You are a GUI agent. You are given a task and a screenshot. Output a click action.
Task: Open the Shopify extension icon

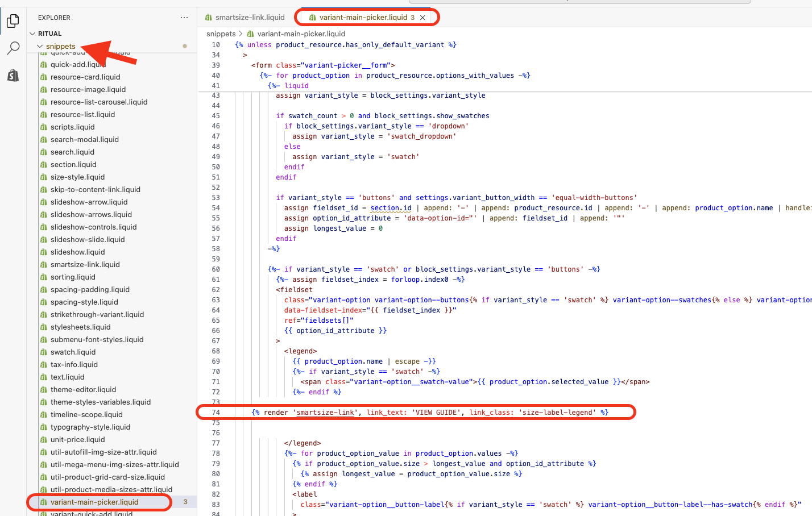[x=13, y=75]
